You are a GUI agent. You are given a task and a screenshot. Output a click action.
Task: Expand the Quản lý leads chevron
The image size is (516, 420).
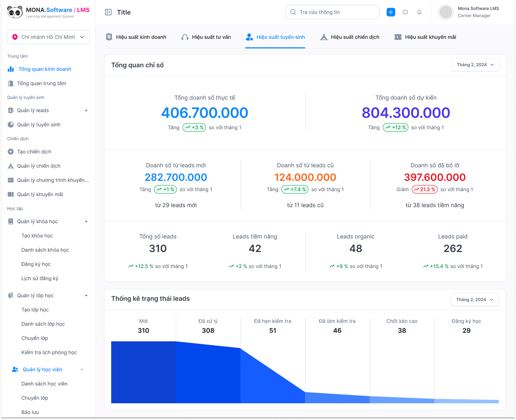(x=86, y=110)
